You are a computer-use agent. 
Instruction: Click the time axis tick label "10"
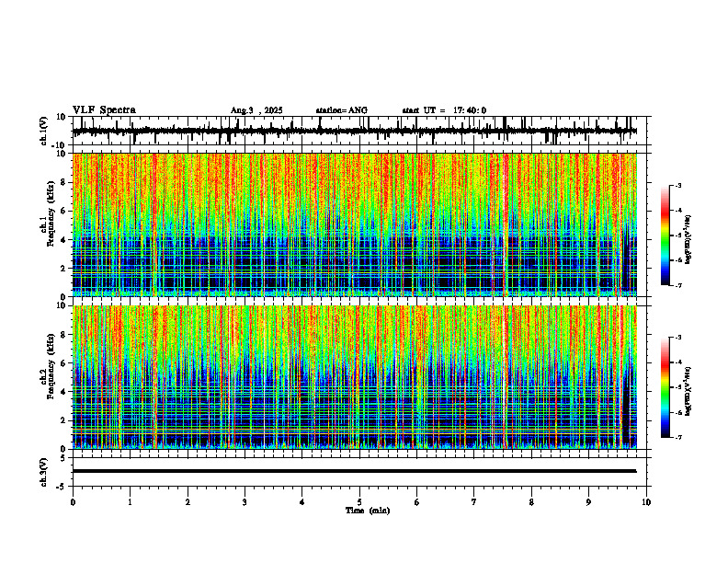pos(646,502)
